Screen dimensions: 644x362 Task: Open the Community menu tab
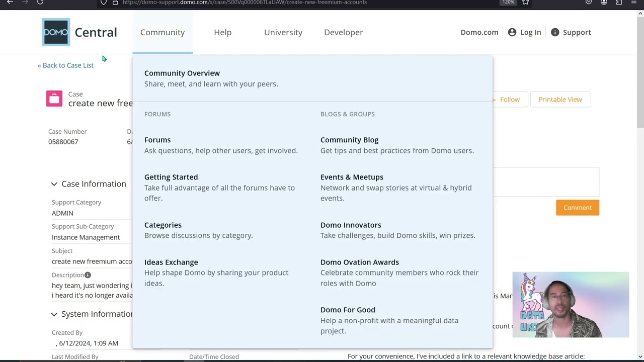[x=163, y=32]
